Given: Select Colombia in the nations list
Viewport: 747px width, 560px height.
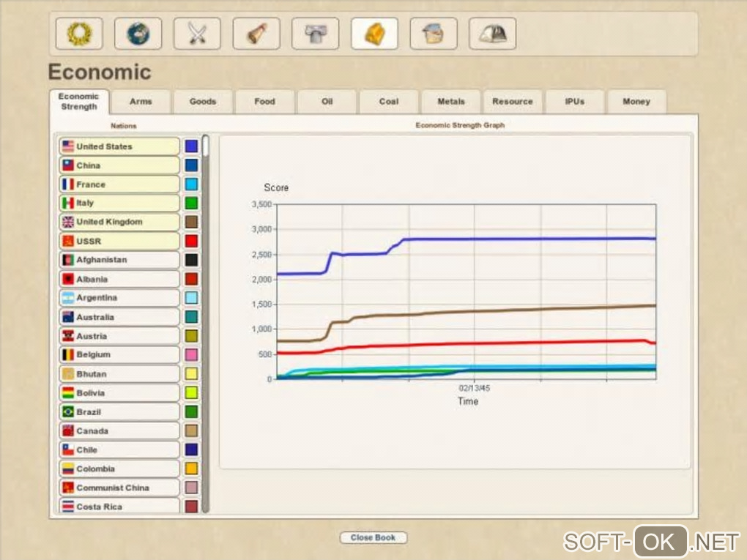Looking at the screenshot, I should click(119, 468).
